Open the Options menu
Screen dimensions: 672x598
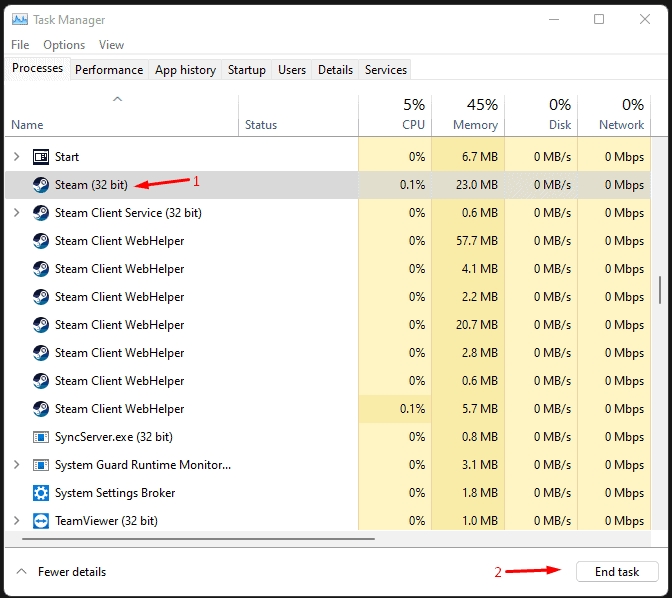tap(64, 45)
